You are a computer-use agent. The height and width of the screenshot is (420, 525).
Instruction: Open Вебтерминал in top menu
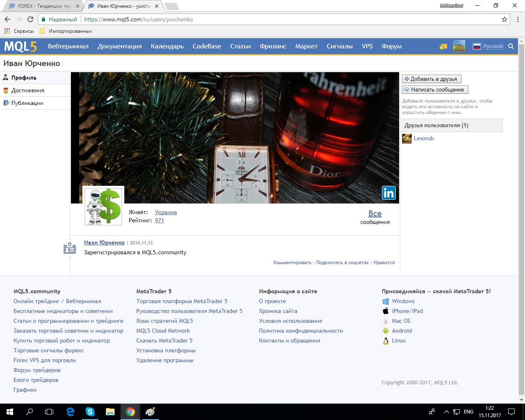(68, 46)
